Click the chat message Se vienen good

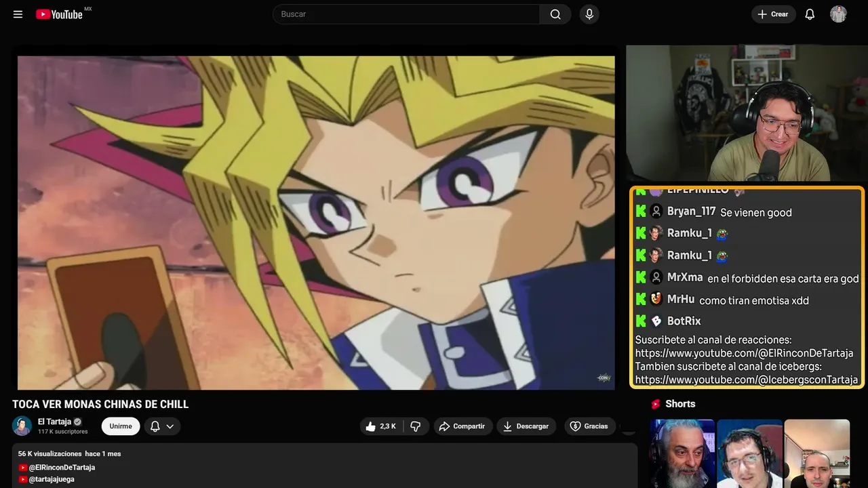(756, 213)
